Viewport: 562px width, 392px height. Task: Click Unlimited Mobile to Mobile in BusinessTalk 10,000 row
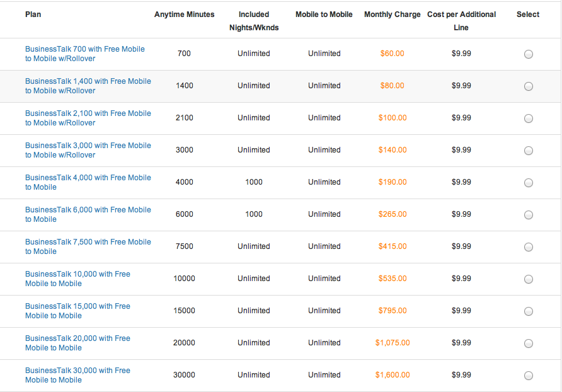[x=324, y=279]
